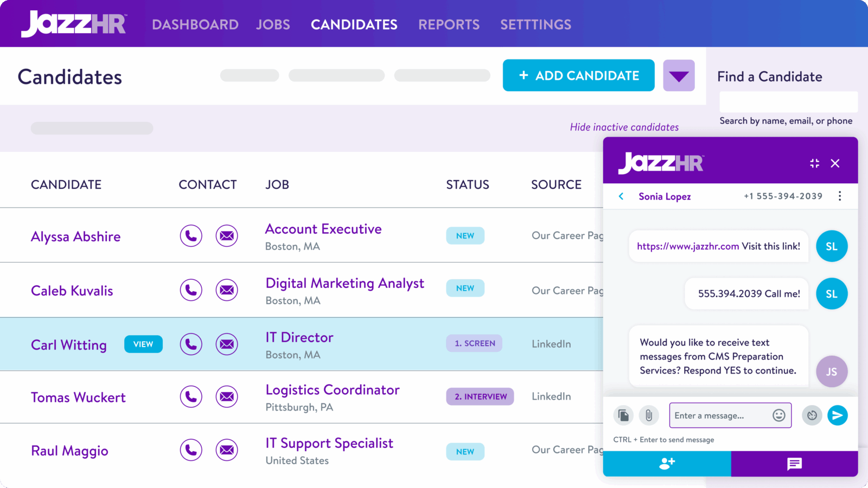
Task: Open the Reports menu item
Action: [449, 24]
